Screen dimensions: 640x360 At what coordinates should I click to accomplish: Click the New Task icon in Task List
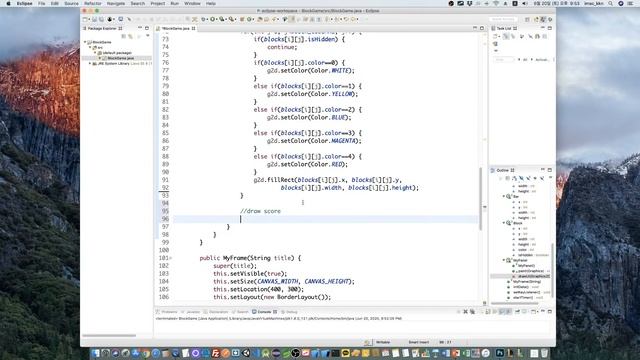coord(495,36)
